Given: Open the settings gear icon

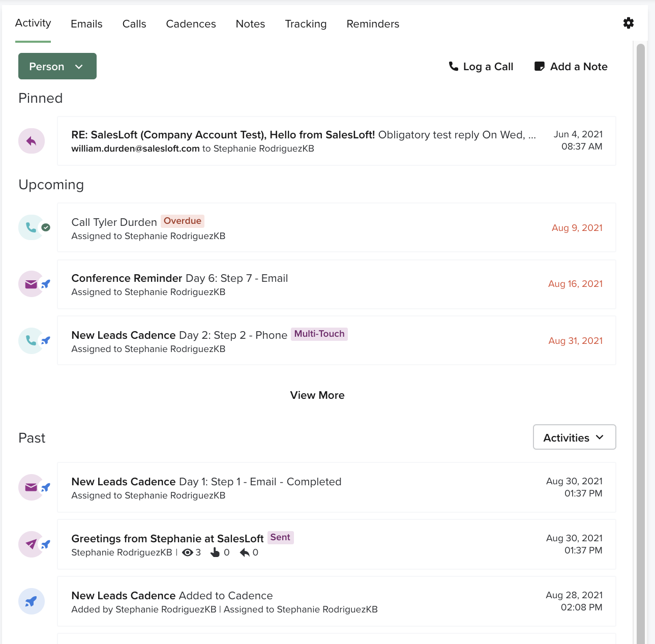Looking at the screenshot, I should (x=629, y=23).
